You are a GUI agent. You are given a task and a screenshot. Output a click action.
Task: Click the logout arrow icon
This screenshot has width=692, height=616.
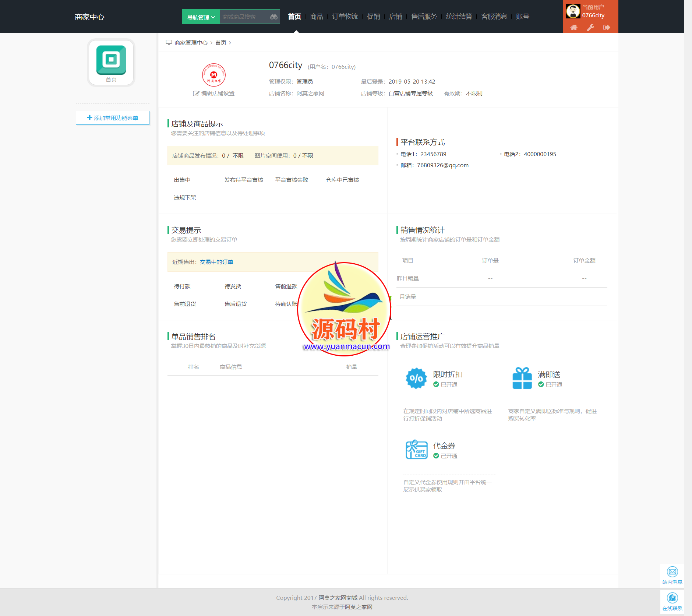pos(607,28)
